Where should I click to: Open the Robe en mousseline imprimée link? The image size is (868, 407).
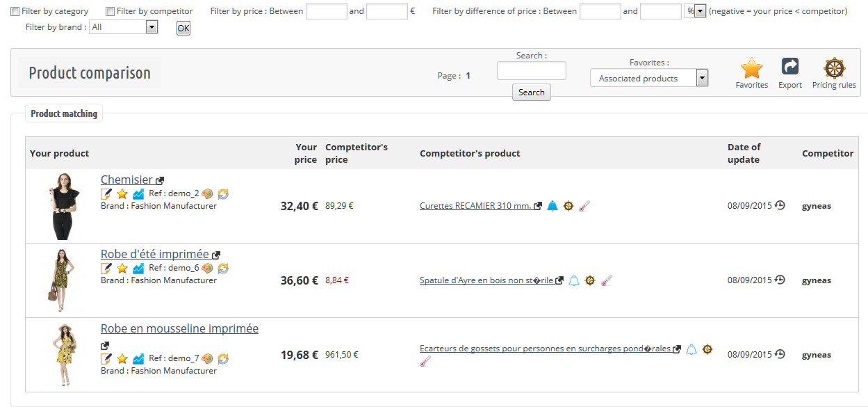tap(179, 328)
